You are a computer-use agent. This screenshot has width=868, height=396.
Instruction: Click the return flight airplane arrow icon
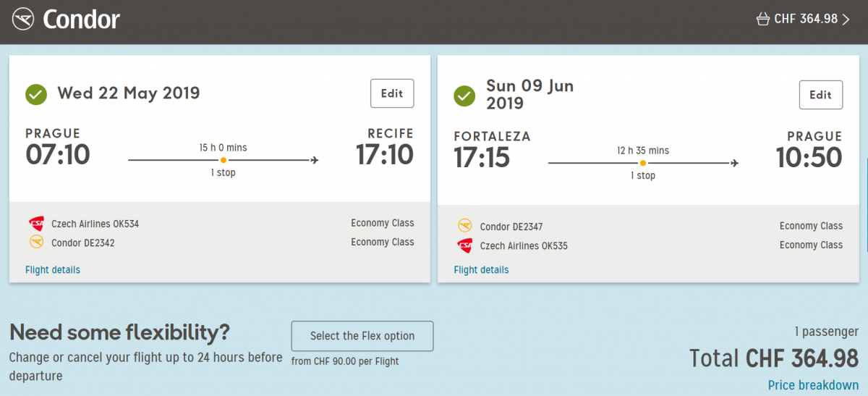[734, 163]
